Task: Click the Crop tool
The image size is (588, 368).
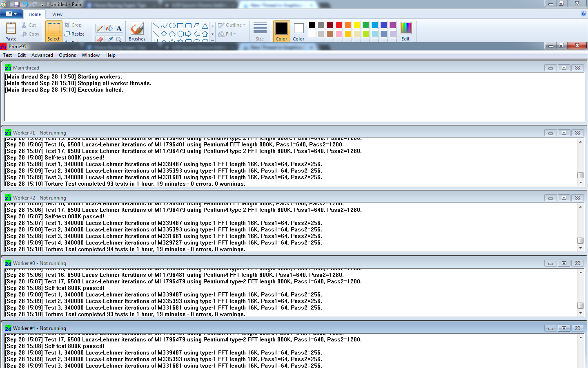Action: click(73, 25)
